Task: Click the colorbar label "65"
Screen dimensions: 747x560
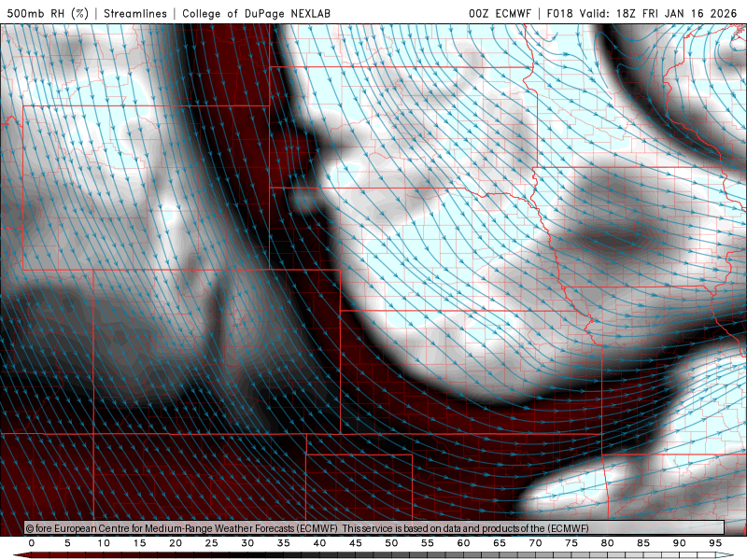Action: click(x=500, y=543)
